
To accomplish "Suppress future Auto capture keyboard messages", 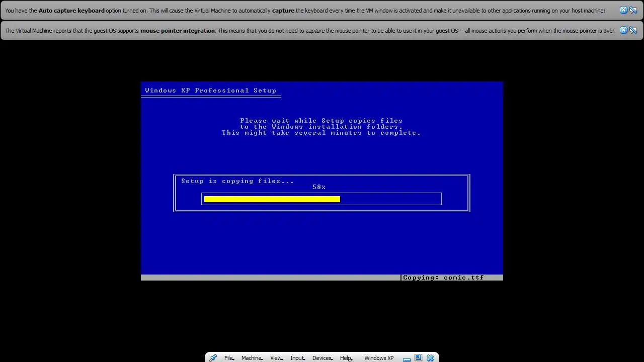I will [633, 10].
